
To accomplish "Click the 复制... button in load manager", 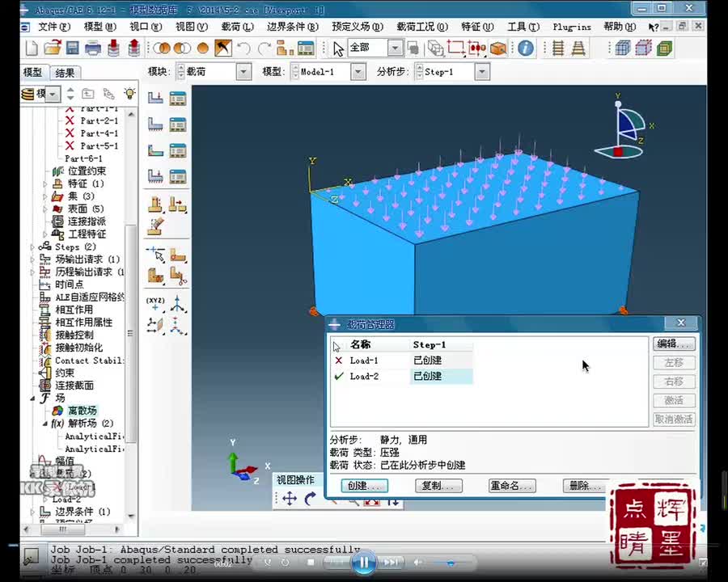I will click(x=438, y=486).
